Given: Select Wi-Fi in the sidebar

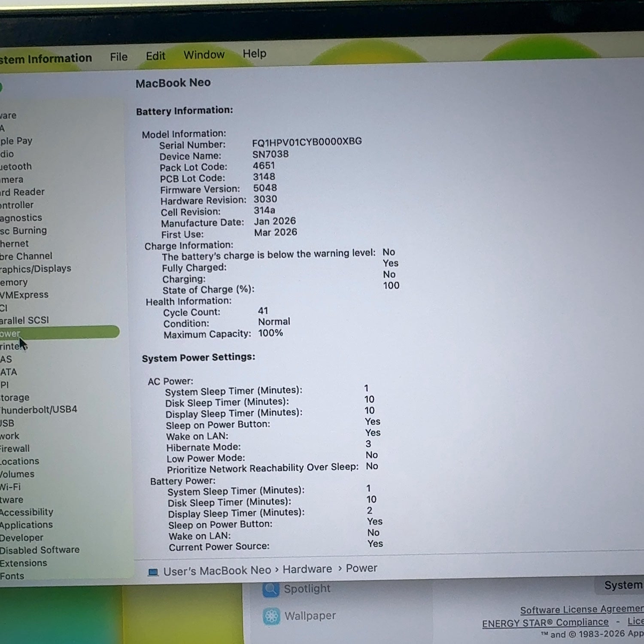Looking at the screenshot, I should point(10,487).
